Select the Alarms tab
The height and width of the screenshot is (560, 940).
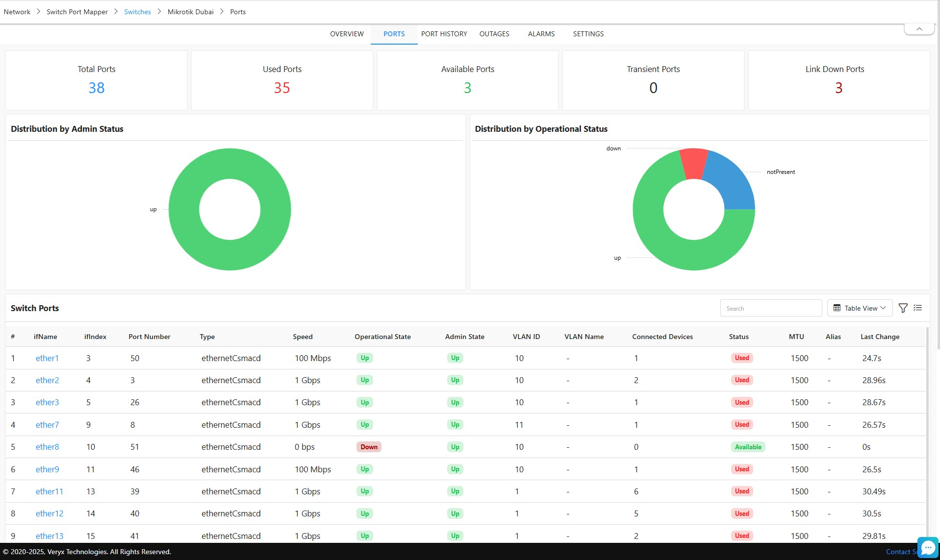coord(541,34)
